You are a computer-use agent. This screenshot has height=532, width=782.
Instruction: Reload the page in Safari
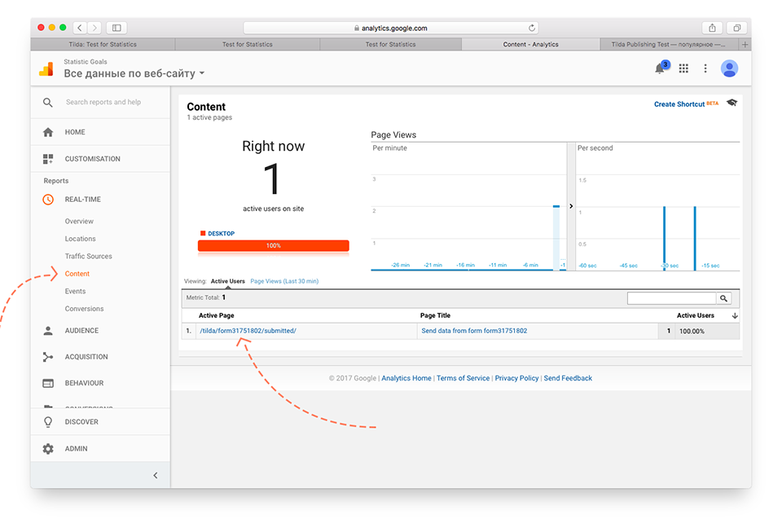click(533, 27)
